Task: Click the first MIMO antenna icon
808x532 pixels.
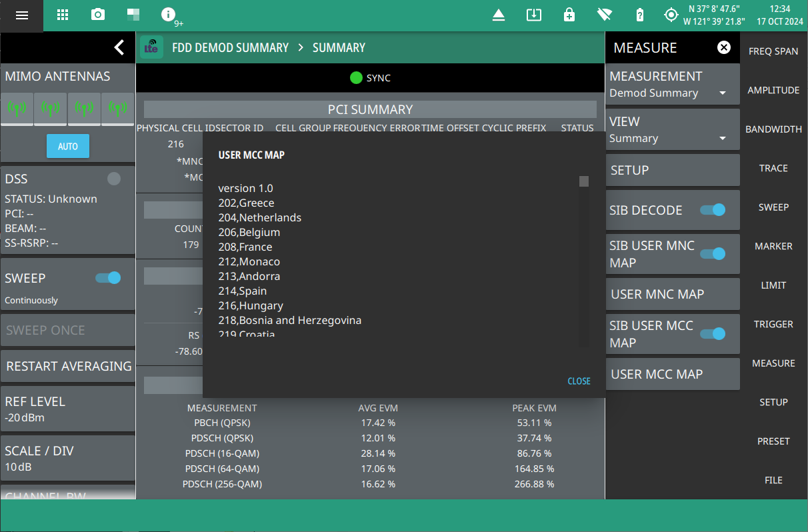Action: 17,109
